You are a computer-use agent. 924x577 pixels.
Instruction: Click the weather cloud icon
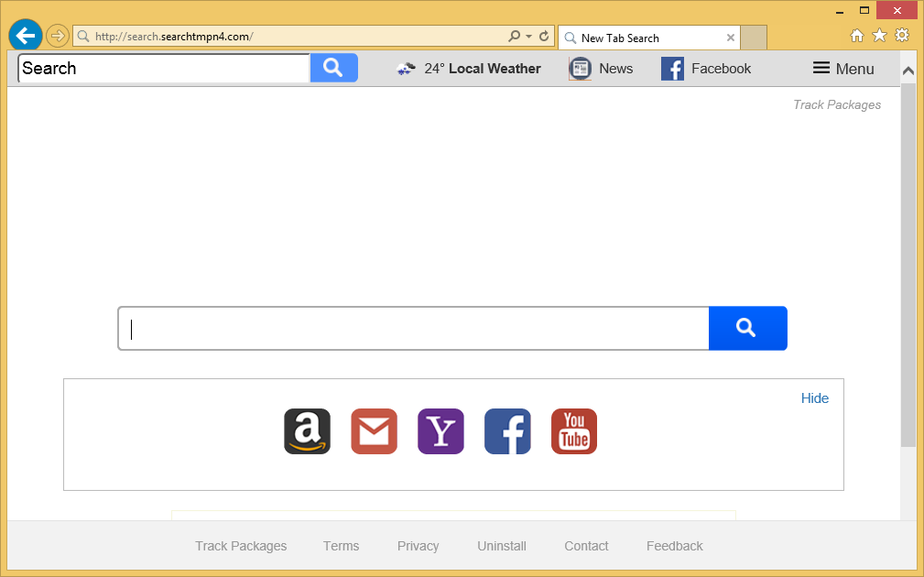tap(406, 69)
